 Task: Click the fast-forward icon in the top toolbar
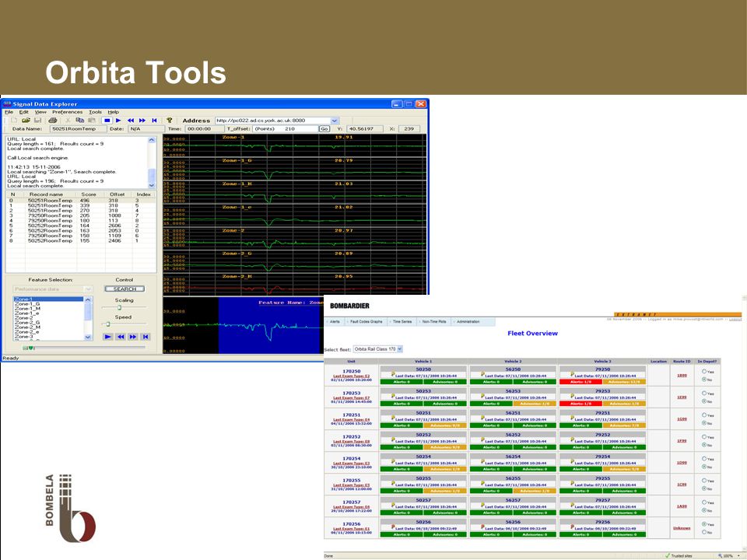pyautogui.click(x=142, y=121)
